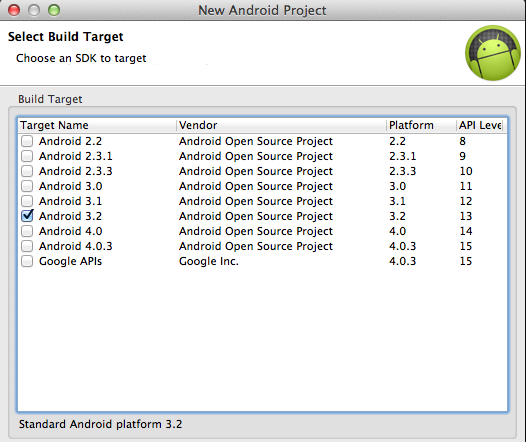Click platform '4.0.3' in the Google APIs row
Image resolution: width=526 pixels, height=442 pixels.
point(403,261)
